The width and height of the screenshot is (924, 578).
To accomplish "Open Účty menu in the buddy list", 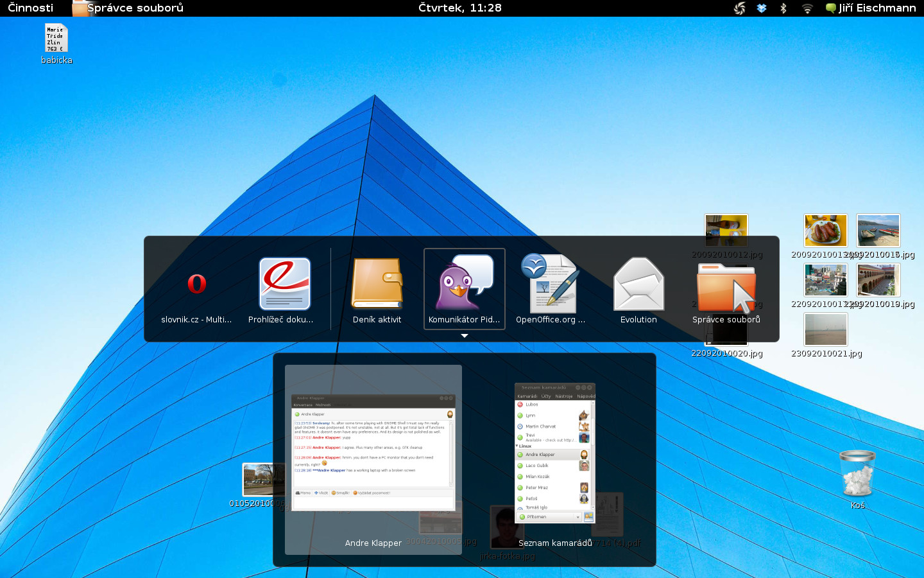I will [546, 396].
